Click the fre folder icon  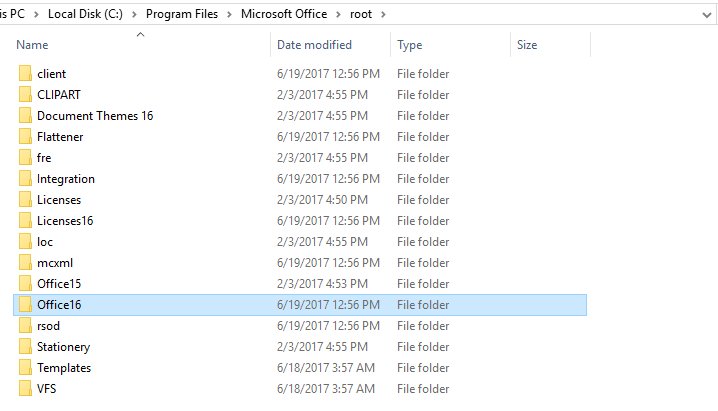26,158
